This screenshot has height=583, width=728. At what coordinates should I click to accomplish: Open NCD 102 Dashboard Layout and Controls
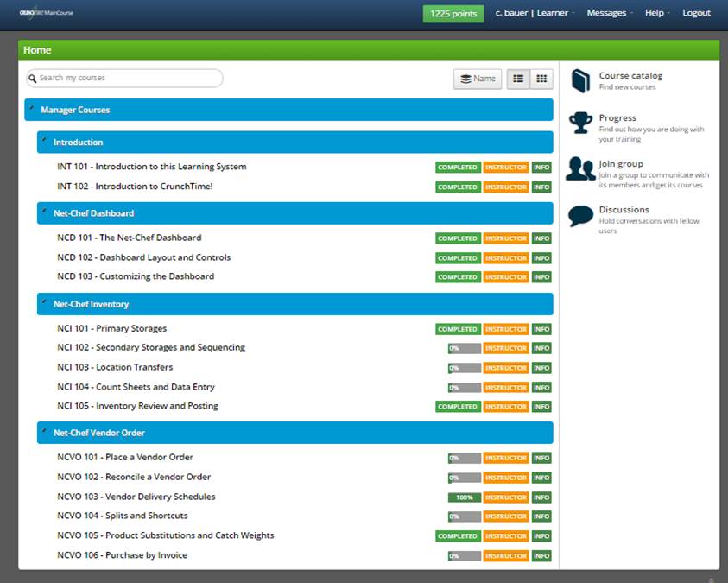point(144,257)
